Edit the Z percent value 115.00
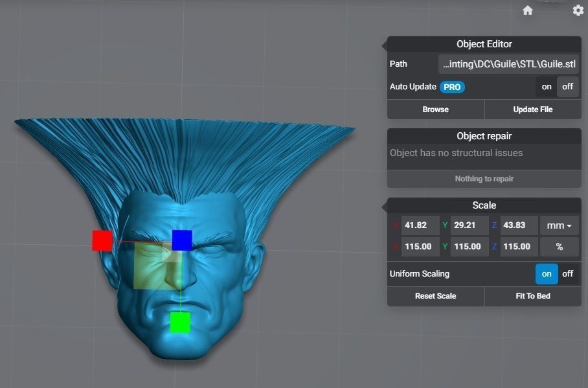Viewport: 588px width, 388px height. [x=519, y=247]
